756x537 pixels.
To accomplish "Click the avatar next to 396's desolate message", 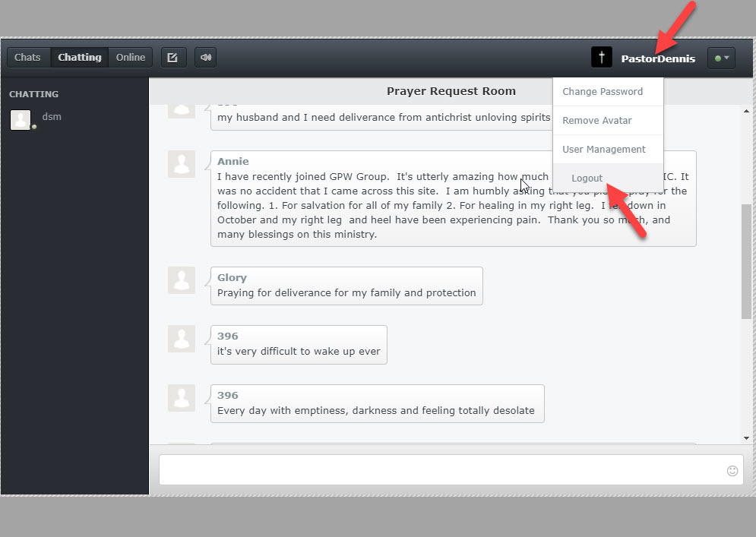I will click(182, 398).
